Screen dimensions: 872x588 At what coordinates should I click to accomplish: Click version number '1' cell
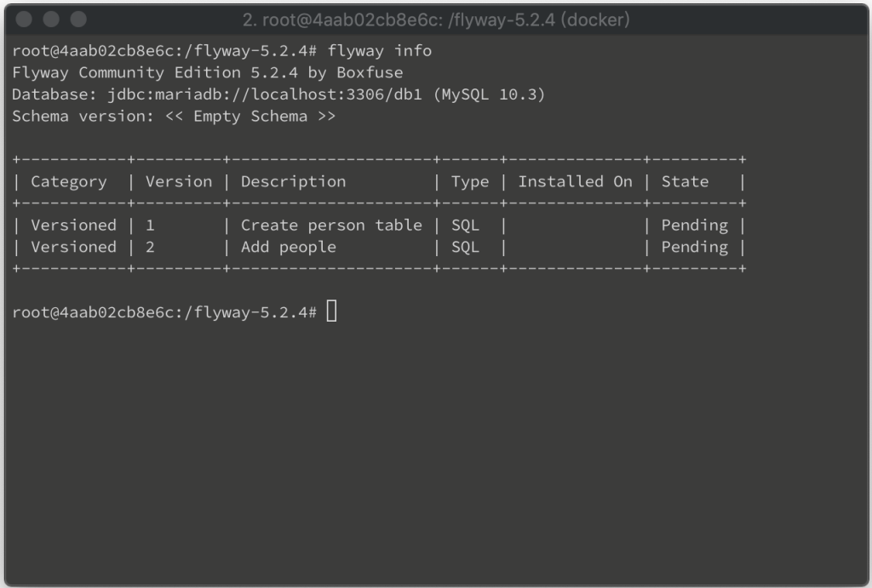(150, 225)
